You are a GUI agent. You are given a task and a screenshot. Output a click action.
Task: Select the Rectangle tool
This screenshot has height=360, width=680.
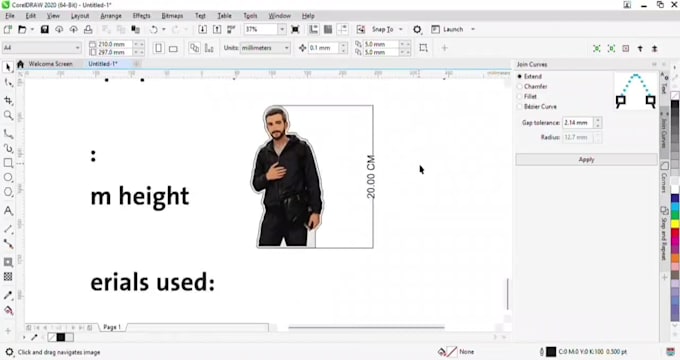8,163
